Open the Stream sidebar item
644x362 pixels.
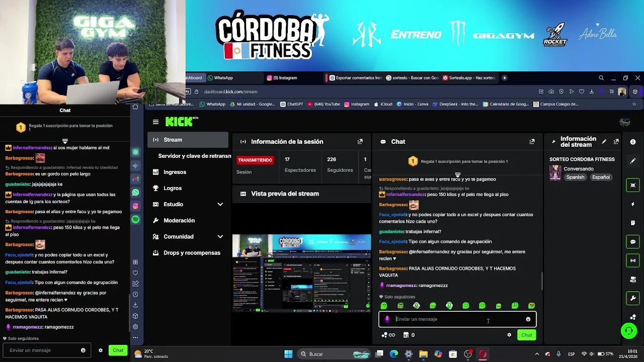point(188,140)
